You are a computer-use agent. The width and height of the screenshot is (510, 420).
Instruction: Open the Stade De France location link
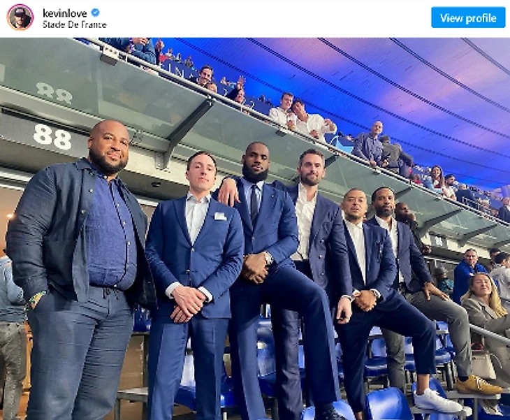(x=75, y=24)
